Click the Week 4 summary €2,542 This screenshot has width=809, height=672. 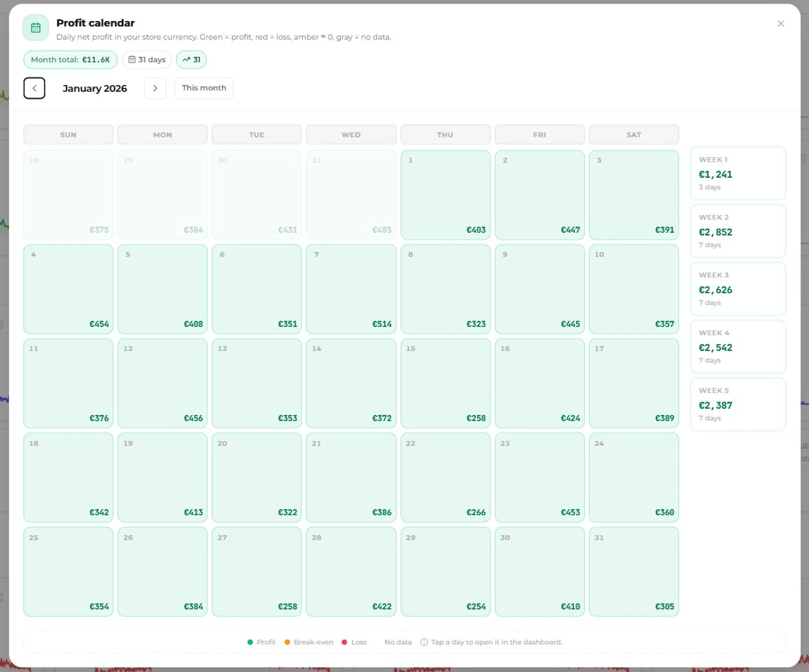pos(738,346)
